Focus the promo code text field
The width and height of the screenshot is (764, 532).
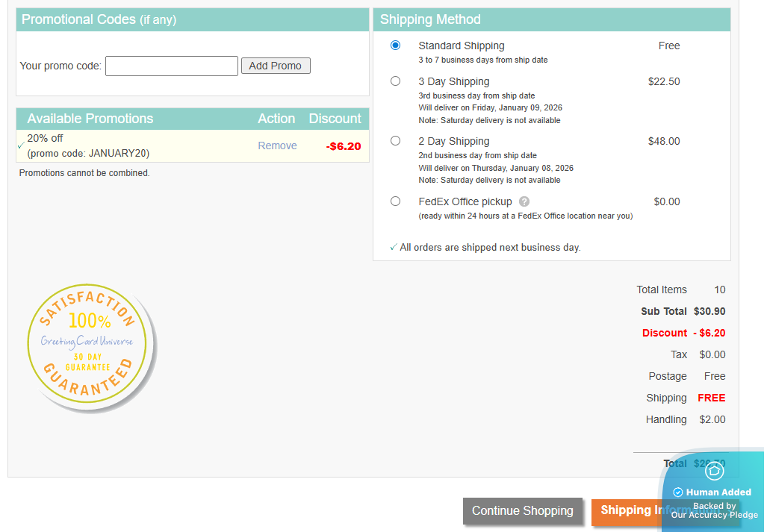click(171, 66)
